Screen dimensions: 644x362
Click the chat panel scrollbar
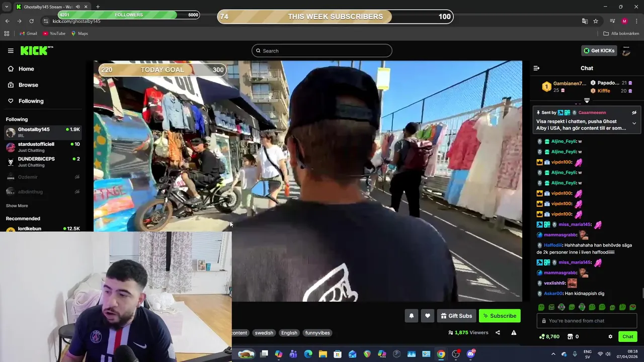(x=642, y=293)
